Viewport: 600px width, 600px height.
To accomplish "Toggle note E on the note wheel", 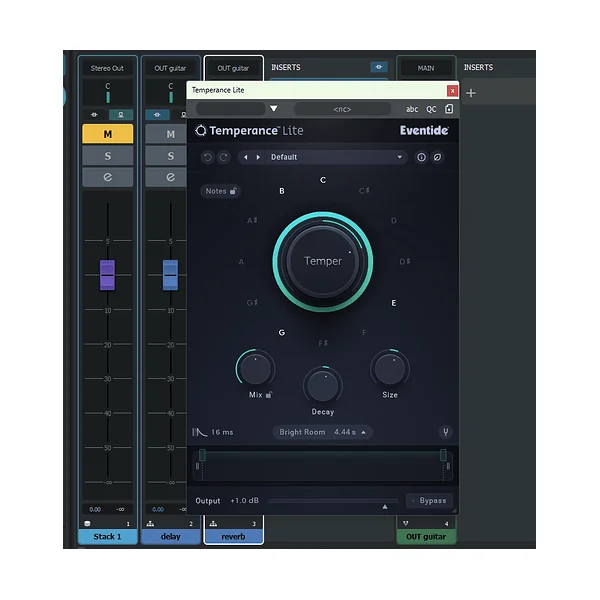I will pyautogui.click(x=394, y=303).
